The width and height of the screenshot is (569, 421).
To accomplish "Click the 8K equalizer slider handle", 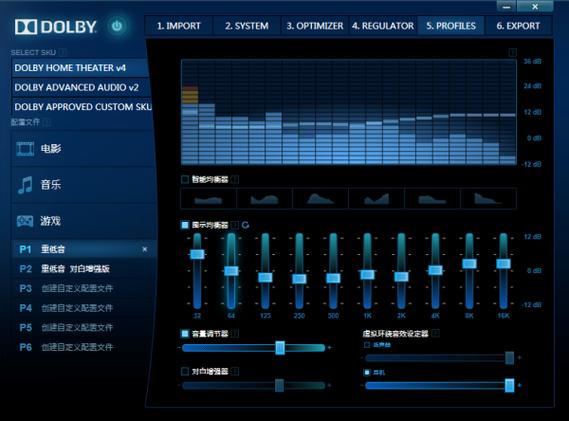I will [x=469, y=264].
